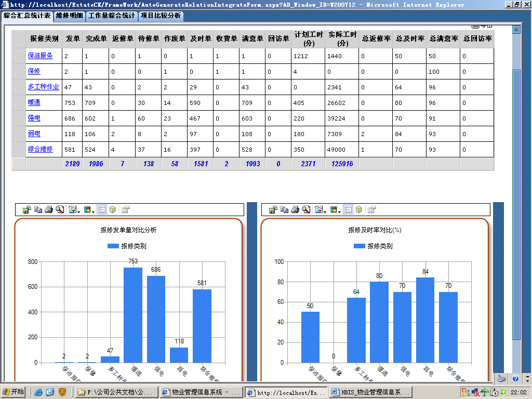Expand chart type dropdown on right chart
The image size is (532, 399).
(320, 209)
